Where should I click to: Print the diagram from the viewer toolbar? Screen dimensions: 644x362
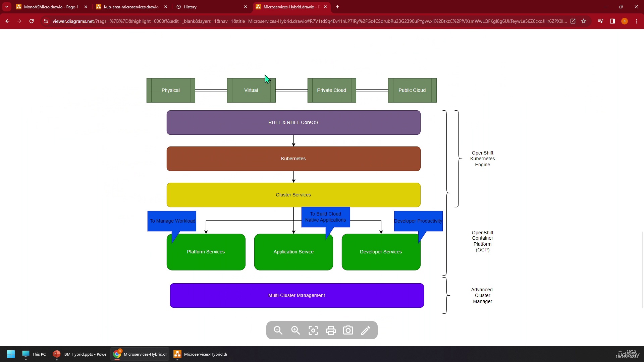pyautogui.click(x=331, y=330)
